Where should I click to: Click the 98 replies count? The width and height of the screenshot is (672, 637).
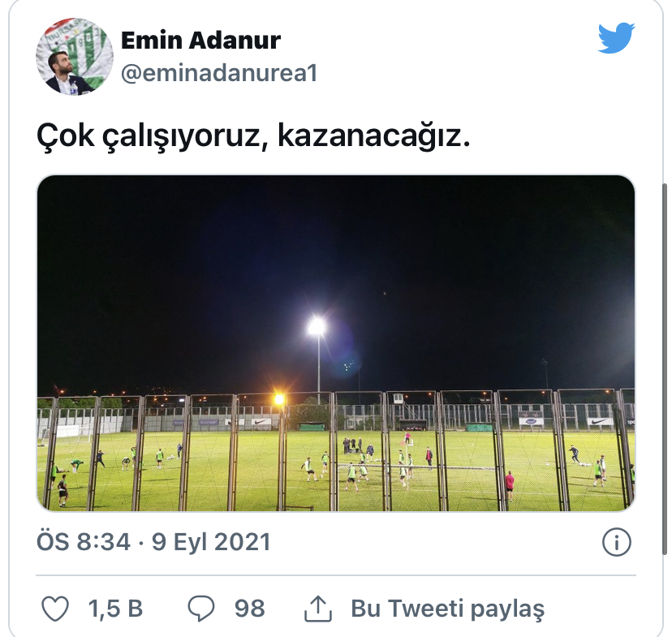click(x=249, y=609)
